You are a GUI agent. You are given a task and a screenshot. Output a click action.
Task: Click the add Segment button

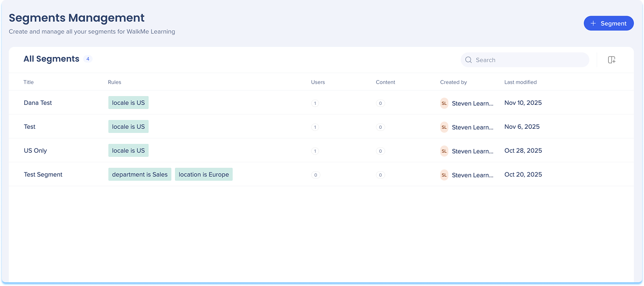tap(608, 23)
